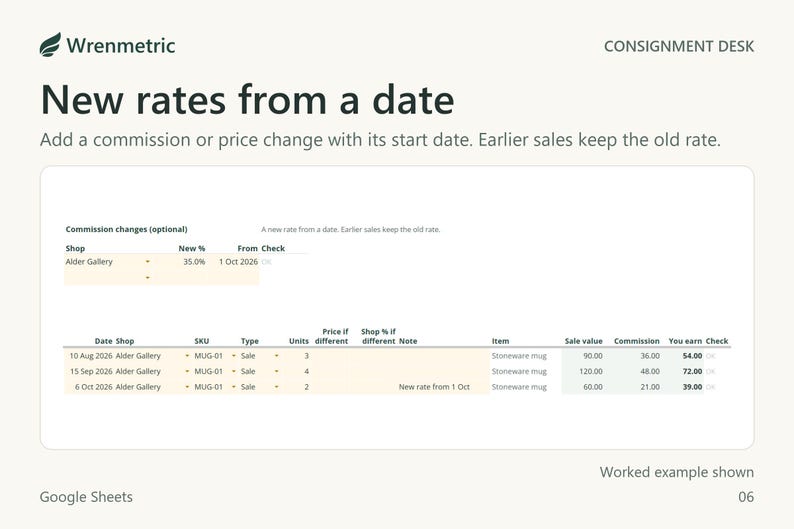The image size is (794, 529).
Task: Click the '15 Sep 2026' date cell
Action: coord(89,372)
